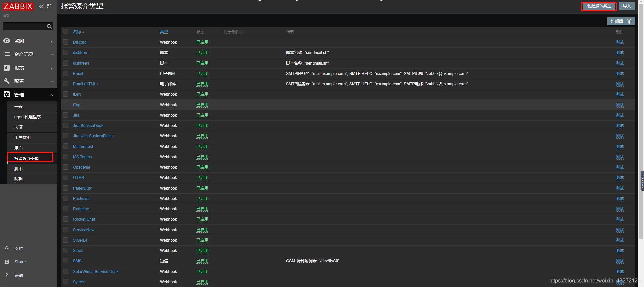Open the 帮助 link in sidebar
The image size is (644, 287).
point(19,276)
